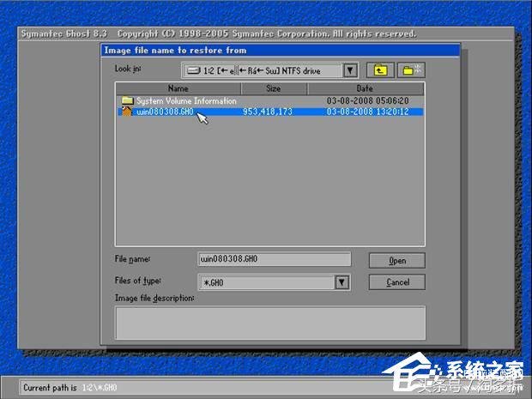Expand the Look in drive dropdown arrow
The width and height of the screenshot is (532, 399).
click(350, 70)
